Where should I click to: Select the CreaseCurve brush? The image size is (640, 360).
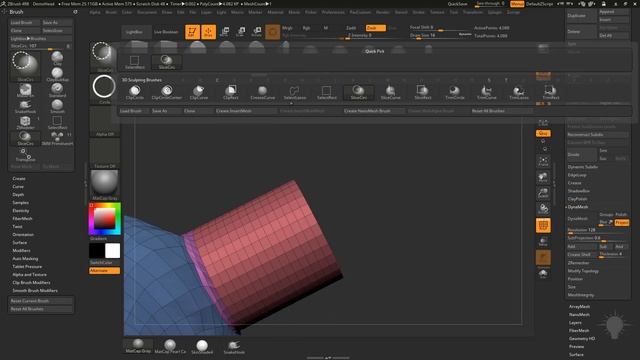click(262, 92)
